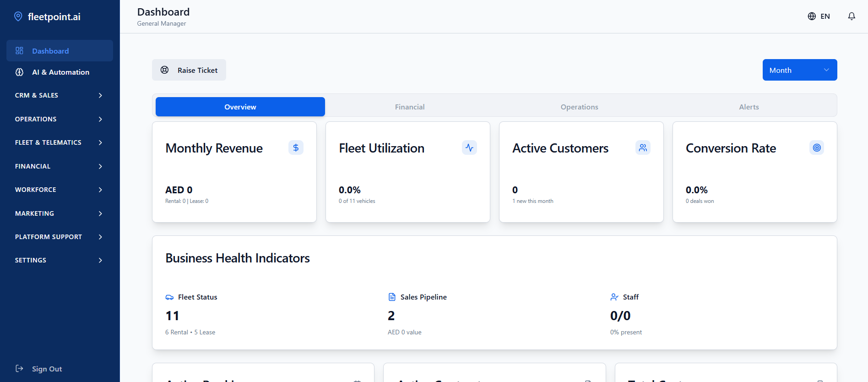The image size is (868, 382).
Task: Click the AI & Automation brain icon
Action: [x=20, y=72]
